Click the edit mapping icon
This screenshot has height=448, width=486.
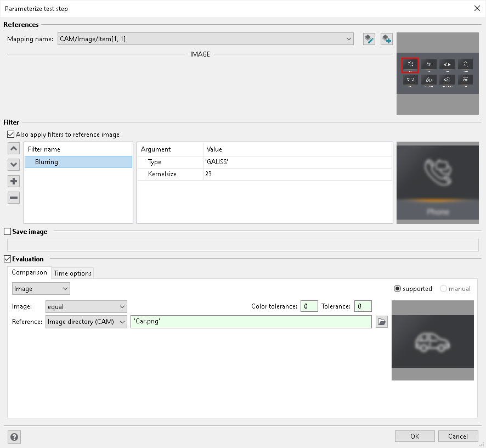click(x=369, y=39)
